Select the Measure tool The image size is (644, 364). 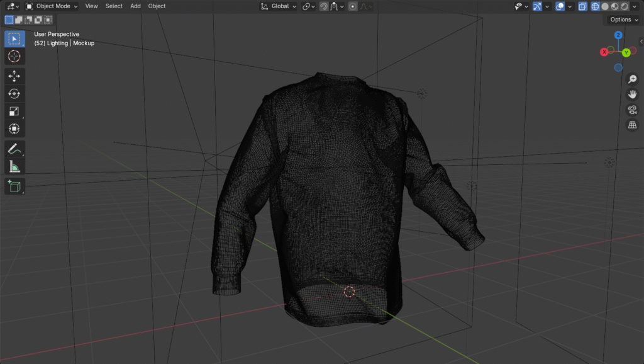point(14,167)
